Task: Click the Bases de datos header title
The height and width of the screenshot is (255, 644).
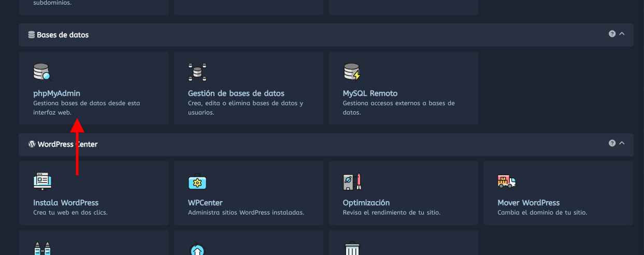Action: (63, 35)
